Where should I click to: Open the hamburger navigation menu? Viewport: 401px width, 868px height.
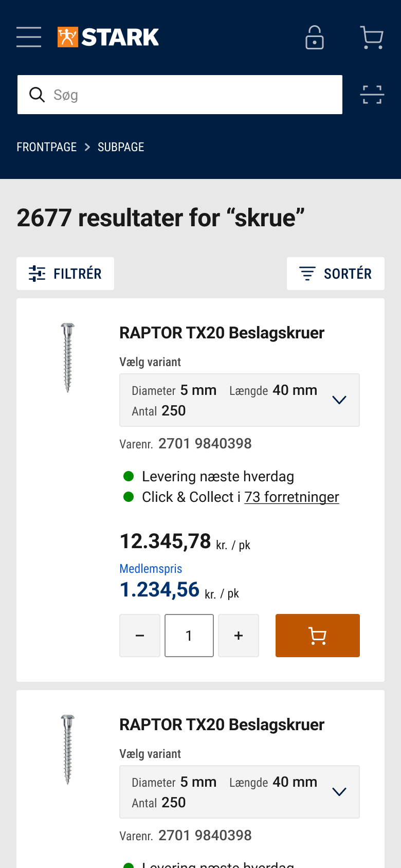29,37
